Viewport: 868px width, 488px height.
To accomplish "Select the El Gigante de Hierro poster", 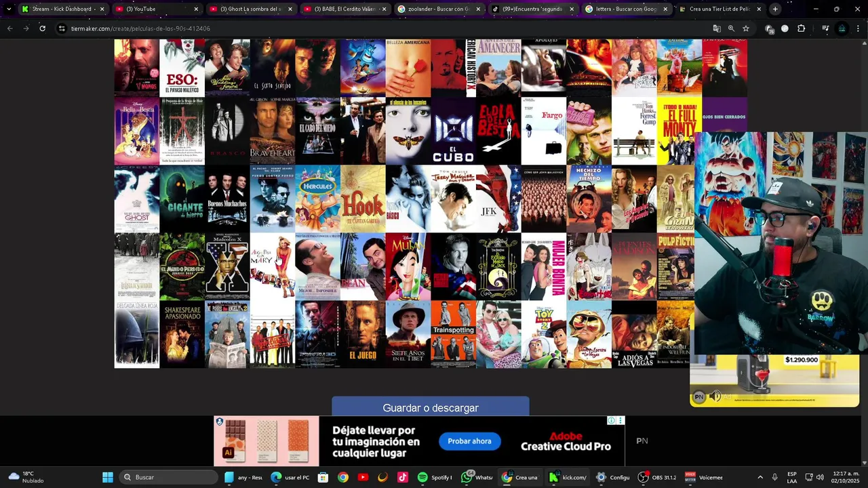I will (182, 199).
